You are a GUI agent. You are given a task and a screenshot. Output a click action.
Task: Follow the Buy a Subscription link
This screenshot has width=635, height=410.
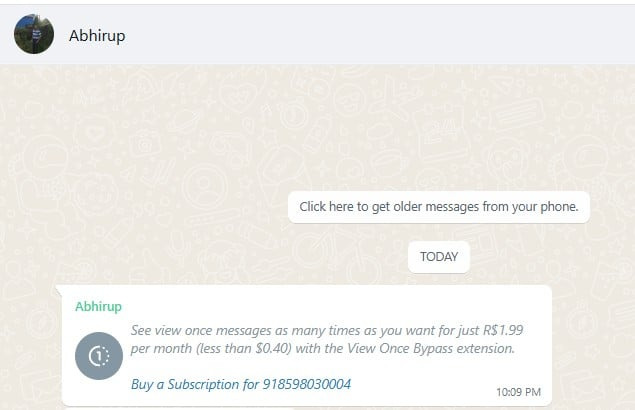click(241, 384)
